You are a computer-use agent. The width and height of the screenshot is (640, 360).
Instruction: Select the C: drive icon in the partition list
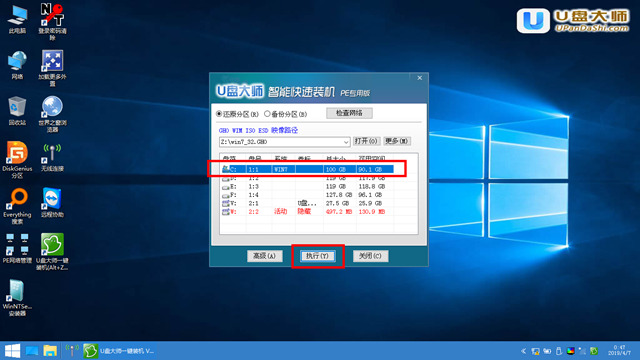coord(226,169)
